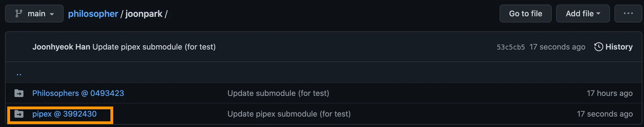Go up via the '..' parent directory link
The width and height of the screenshot is (644, 127).
click(x=19, y=74)
